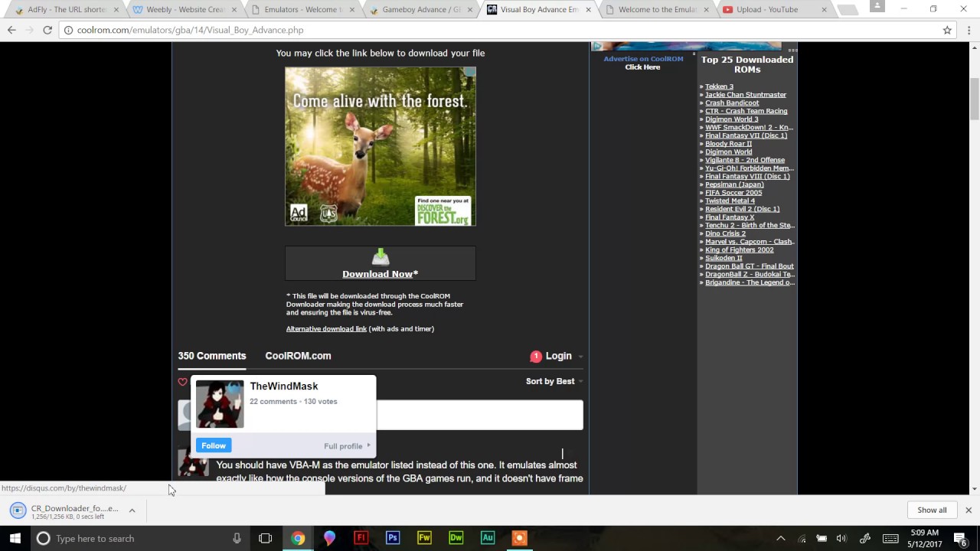Launch Adobe Audition from the taskbar
The height and width of the screenshot is (551, 980).
coord(488,538)
